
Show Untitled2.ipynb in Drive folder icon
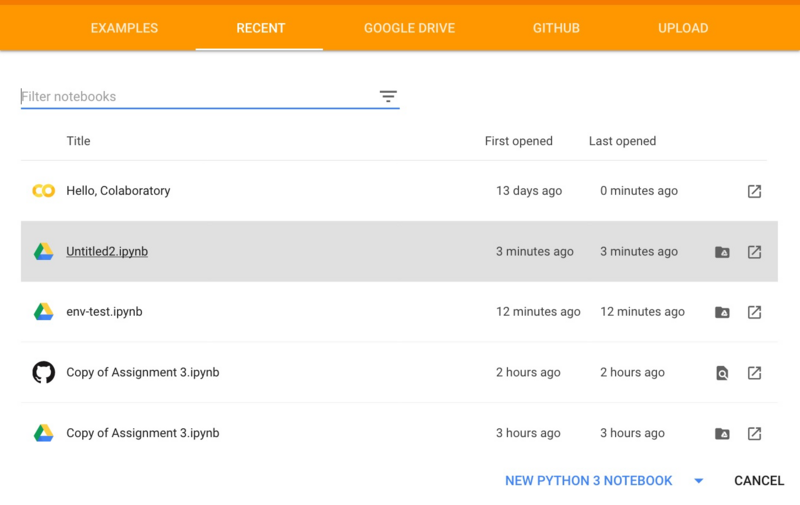pyautogui.click(x=722, y=252)
